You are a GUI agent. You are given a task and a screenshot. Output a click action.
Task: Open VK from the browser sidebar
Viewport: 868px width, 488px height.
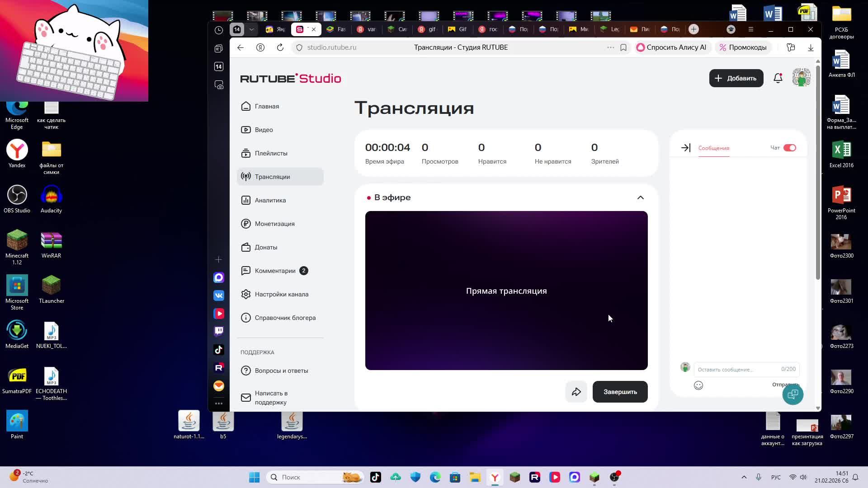coord(219,295)
